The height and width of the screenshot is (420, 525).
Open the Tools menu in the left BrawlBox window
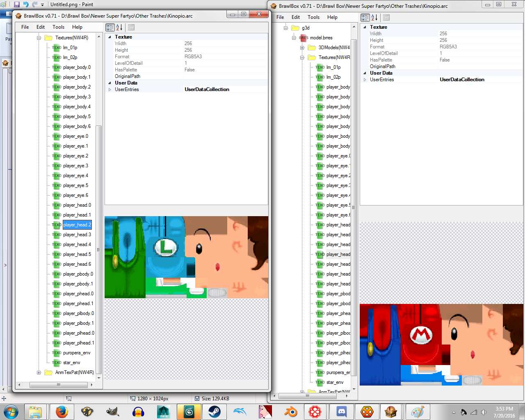[58, 27]
